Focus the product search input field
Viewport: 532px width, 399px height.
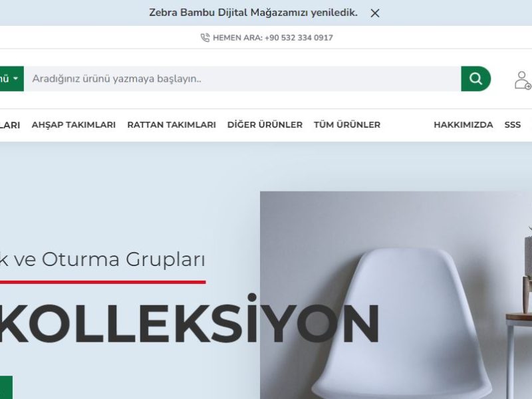coord(242,78)
